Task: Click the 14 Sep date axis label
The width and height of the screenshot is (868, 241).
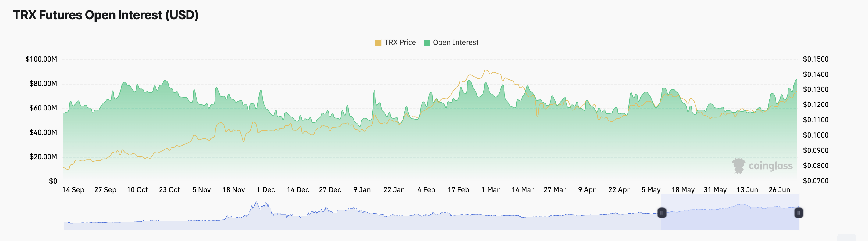Action: point(73,190)
